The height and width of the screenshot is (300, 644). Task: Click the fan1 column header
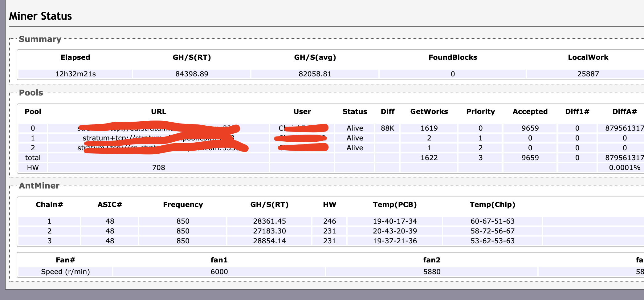click(x=219, y=260)
